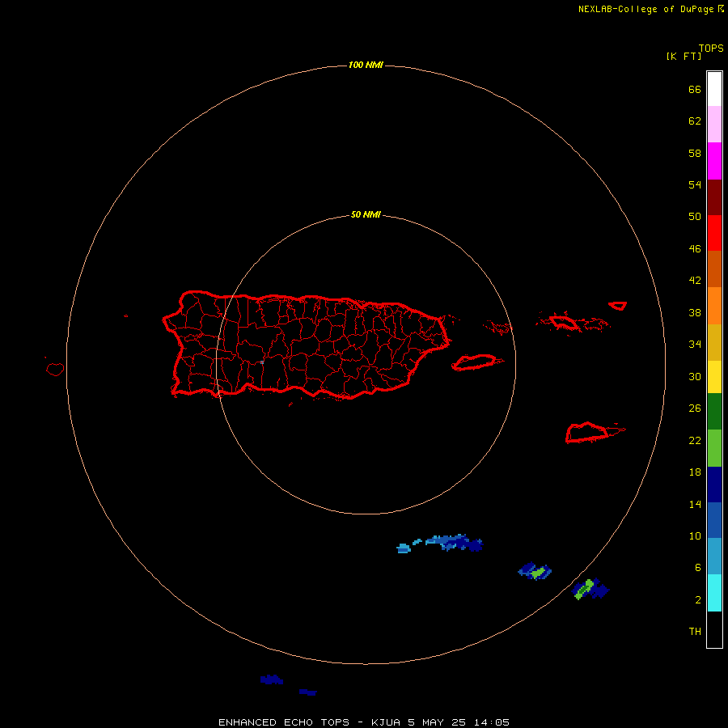Pick the magenta legend swatch
This screenshot has height=728, width=728.
coord(714,161)
